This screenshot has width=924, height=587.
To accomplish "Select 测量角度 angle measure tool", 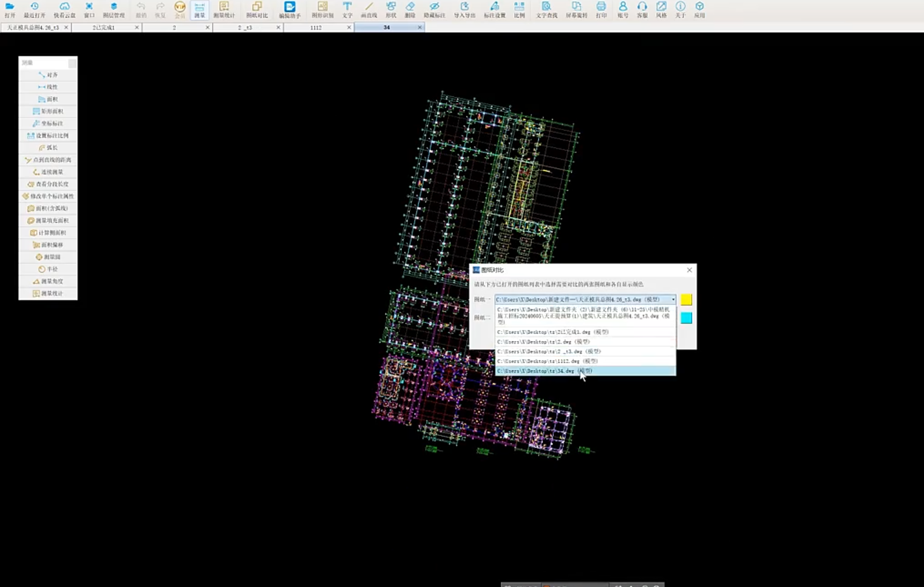I will click(x=48, y=281).
